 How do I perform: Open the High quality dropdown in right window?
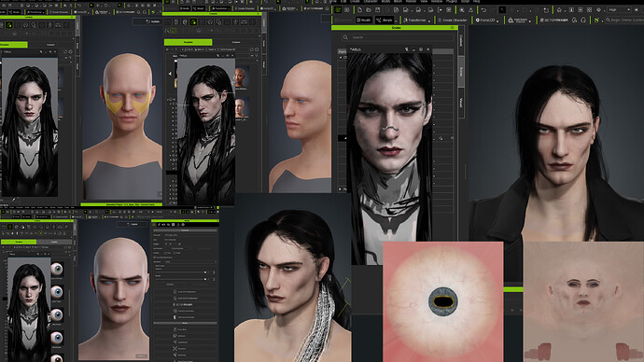pyautogui.click(x=620, y=10)
